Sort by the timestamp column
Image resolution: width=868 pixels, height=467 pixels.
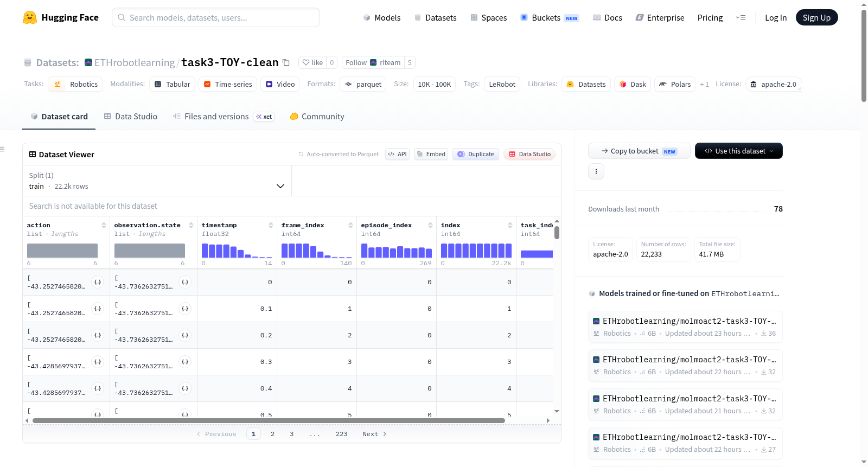(x=271, y=225)
